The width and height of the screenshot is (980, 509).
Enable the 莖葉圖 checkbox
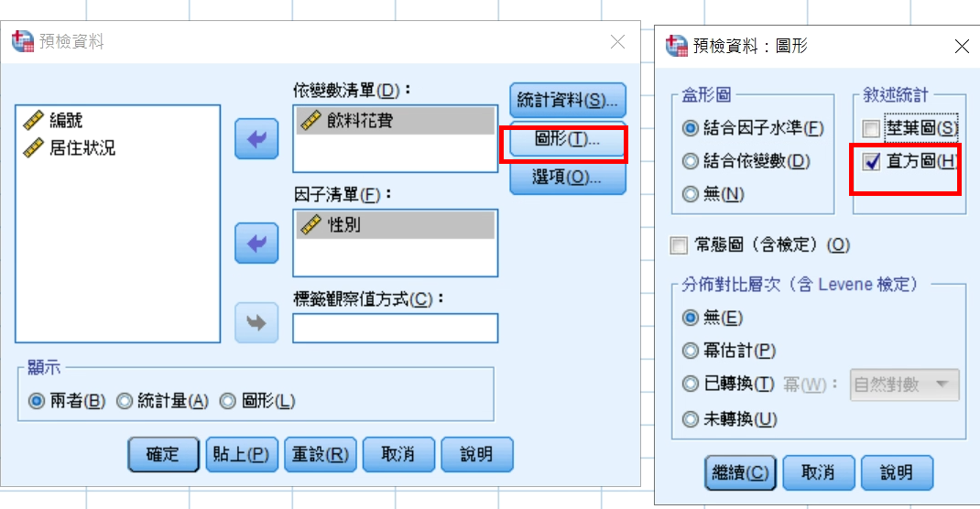pos(870,128)
